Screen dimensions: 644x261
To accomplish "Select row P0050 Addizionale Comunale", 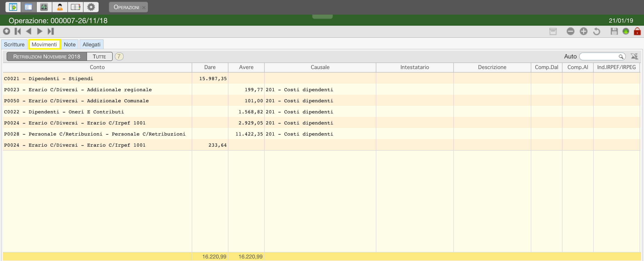I will (321, 101).
